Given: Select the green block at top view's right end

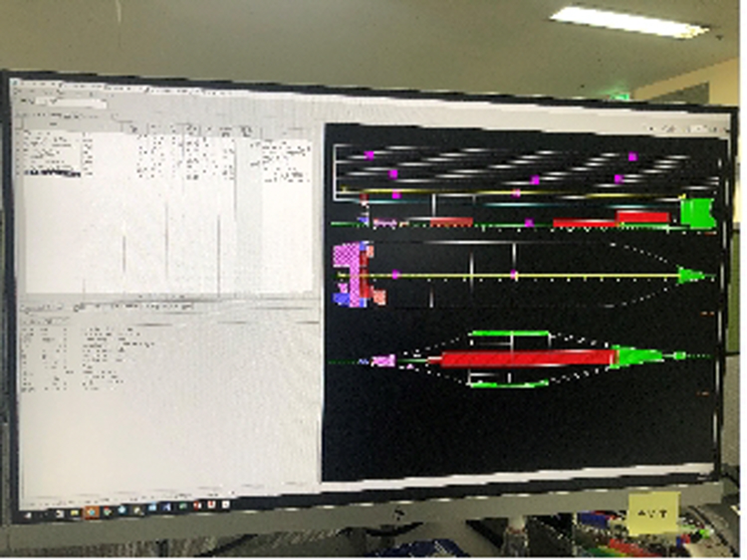Looking at the screenshot, I should (697, 213).
